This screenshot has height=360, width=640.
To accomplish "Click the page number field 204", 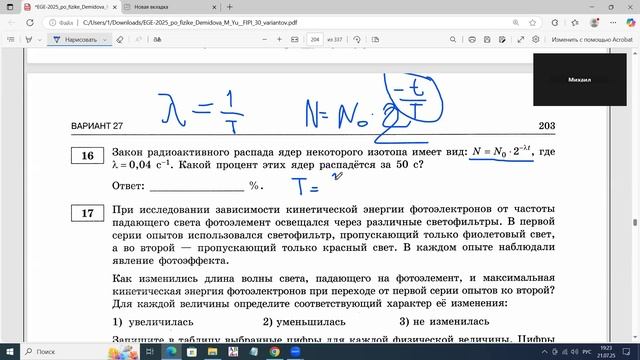I will [x=315, y=40].
